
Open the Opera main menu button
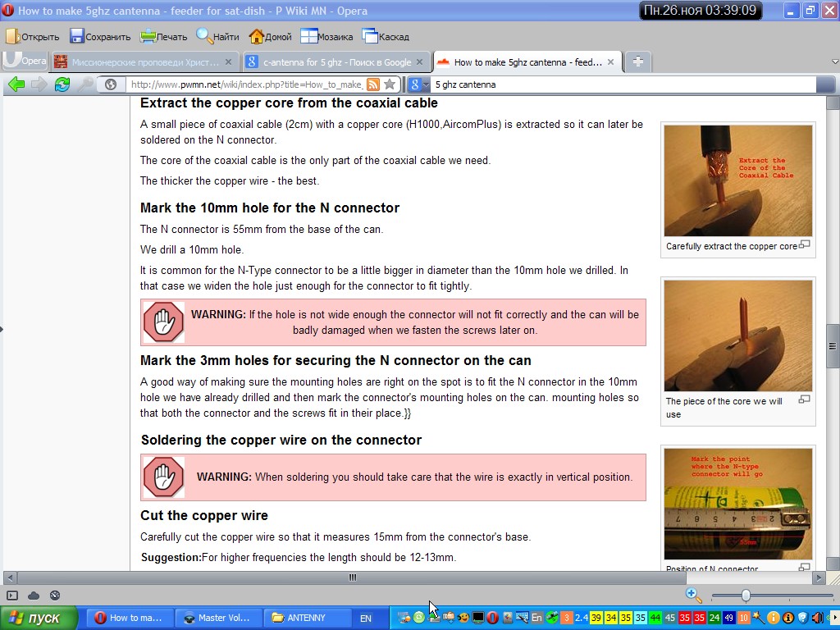point(25,61)
